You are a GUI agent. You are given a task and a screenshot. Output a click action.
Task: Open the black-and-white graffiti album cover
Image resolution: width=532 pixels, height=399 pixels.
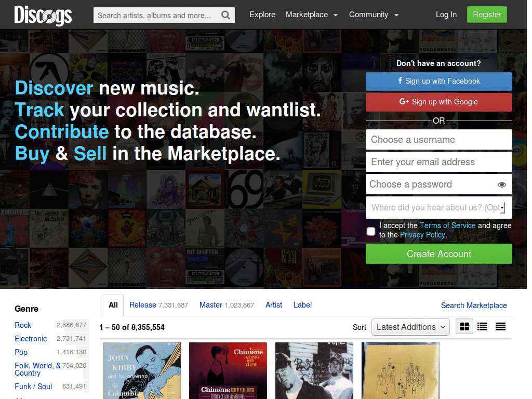[x=314, y=370]
